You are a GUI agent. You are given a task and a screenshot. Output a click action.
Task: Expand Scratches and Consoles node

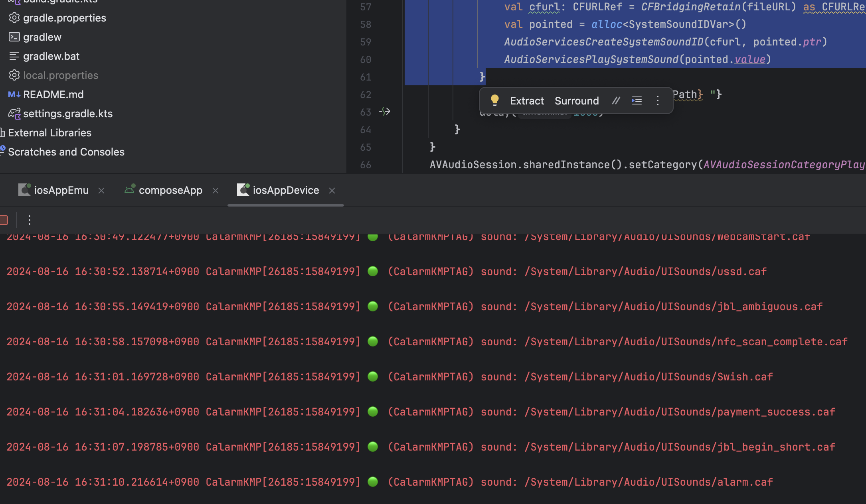66,152
